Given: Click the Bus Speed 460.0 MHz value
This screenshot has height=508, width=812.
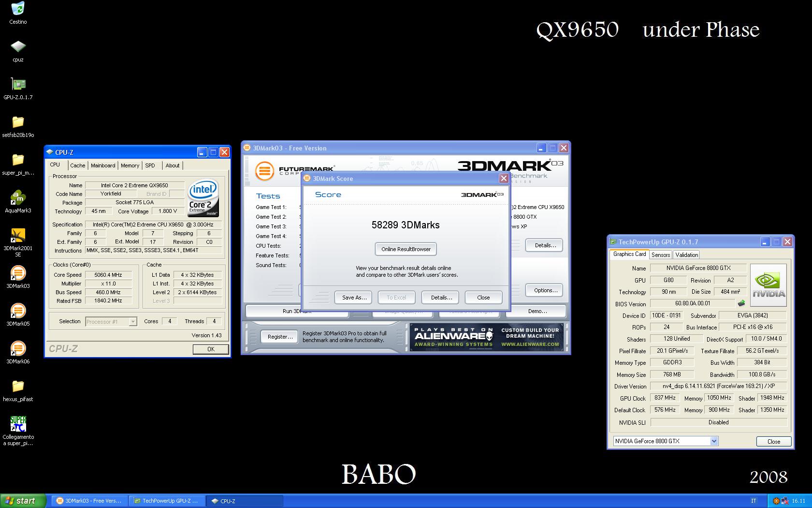Looking at the screenshot, I should (108, 292).
